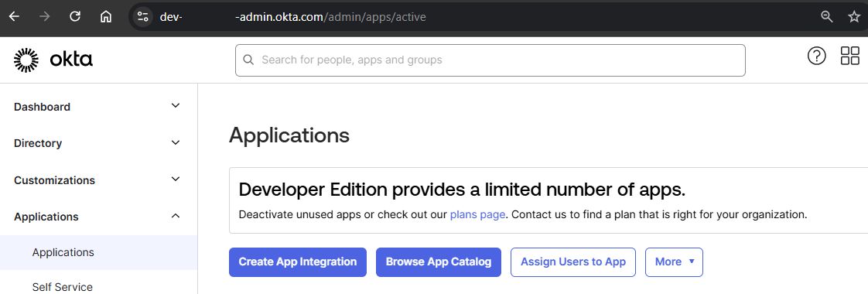Open the apps grid icon
This screenshot has height=294, width=868.
coord(849,56)
